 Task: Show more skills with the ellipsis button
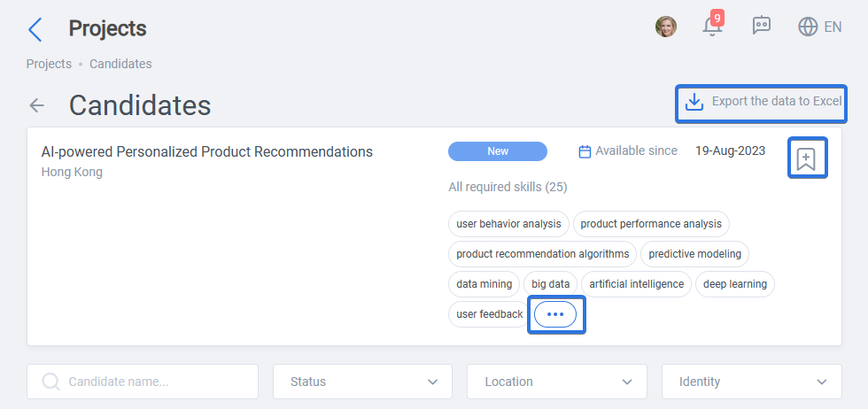(x=556, y=314)
